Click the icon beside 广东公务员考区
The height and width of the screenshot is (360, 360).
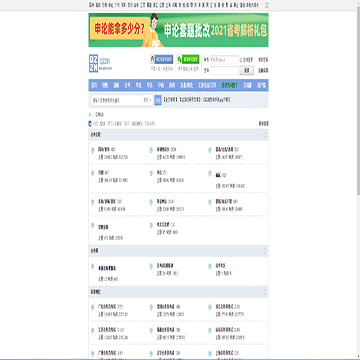pyautogui.click(x=93, y=308)
